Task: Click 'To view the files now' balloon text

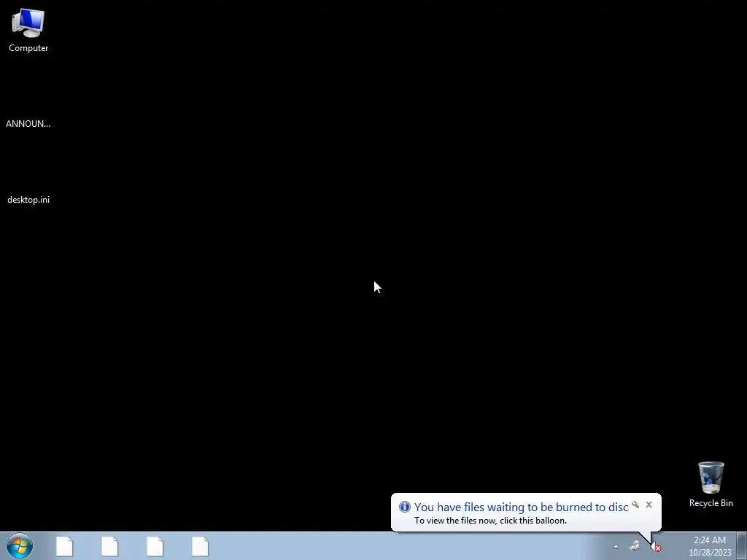Action: pos(490,521)
